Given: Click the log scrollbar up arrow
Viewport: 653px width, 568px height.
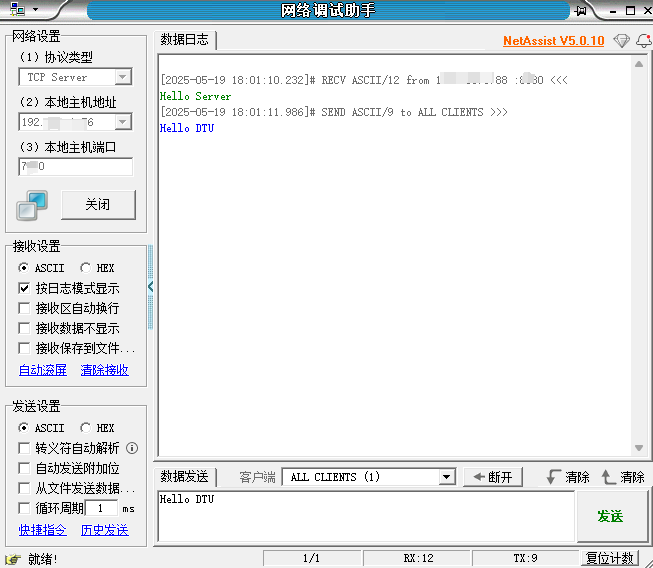Looking at the screenshot, I should (x=639, y=64).
